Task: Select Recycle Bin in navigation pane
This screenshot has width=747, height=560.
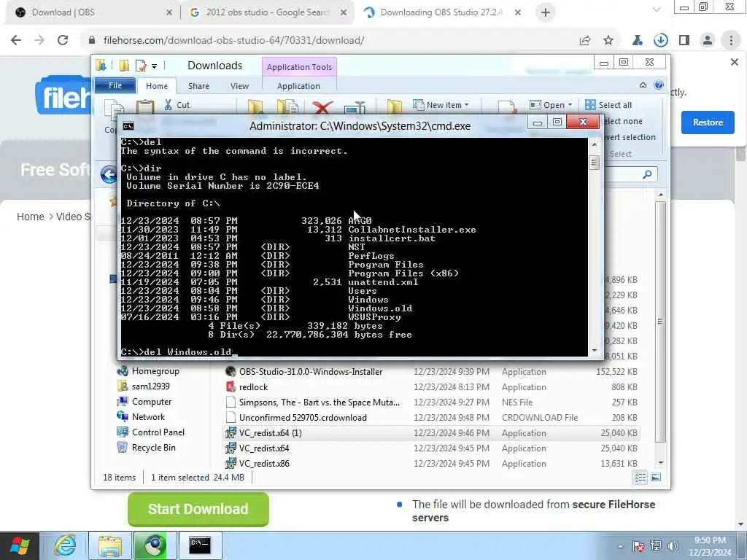Action: (147, 447)
